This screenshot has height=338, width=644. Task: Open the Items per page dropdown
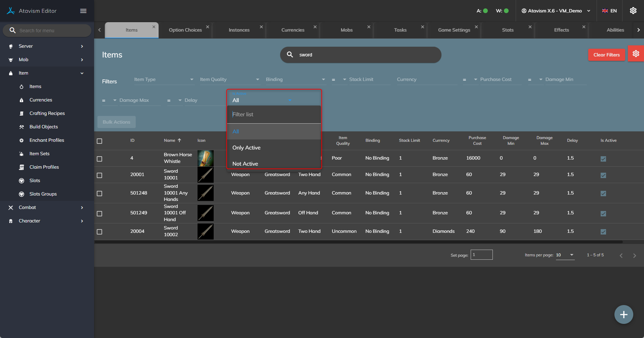565,255
